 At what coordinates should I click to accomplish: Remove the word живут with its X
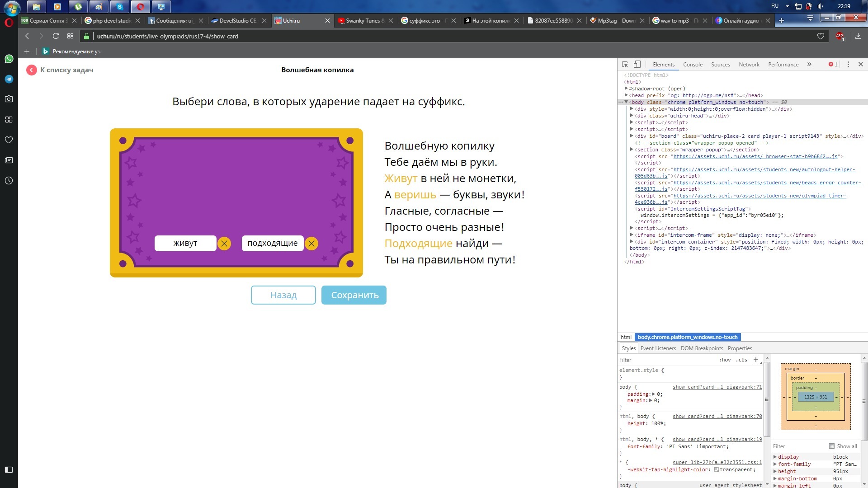224,244
